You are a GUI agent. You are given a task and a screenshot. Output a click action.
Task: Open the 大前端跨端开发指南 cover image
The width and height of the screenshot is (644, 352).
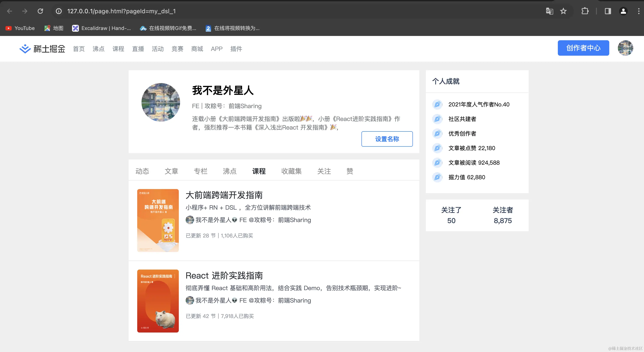click(158, 221)
